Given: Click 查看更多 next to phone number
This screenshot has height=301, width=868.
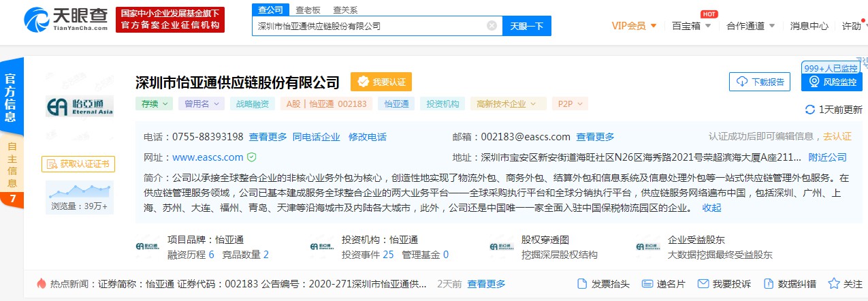Looking at the screenshot, I should 268,137.
